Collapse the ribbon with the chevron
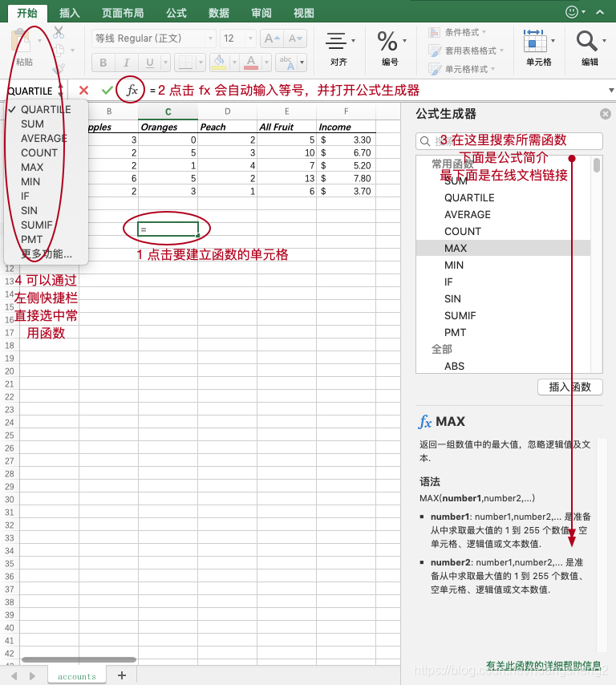 [600, 12]
